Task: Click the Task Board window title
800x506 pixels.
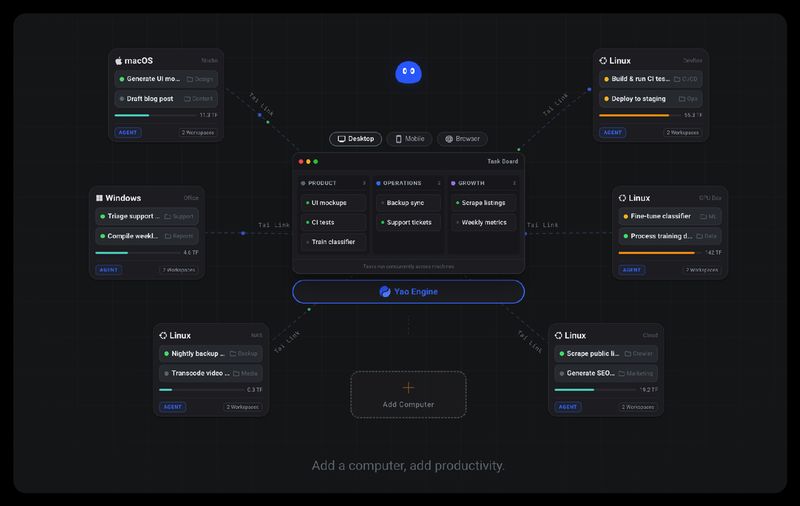Action: (503, 161)
